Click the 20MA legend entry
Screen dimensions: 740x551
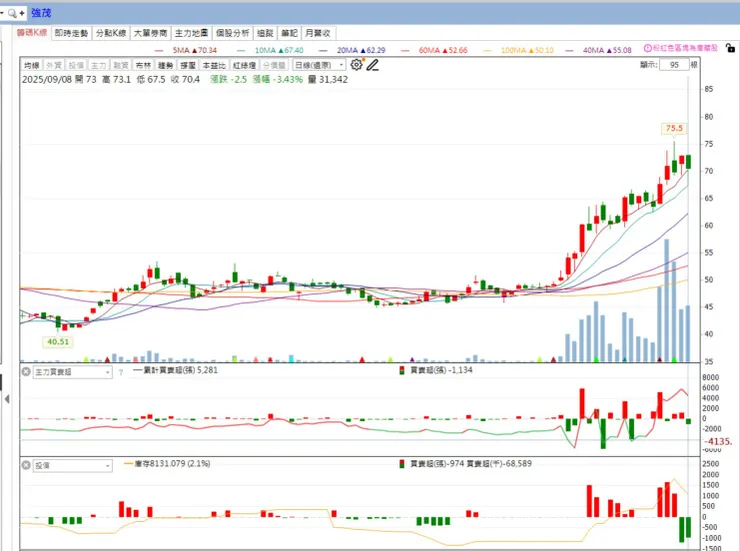pyautogui.click(x=352, y=50)
